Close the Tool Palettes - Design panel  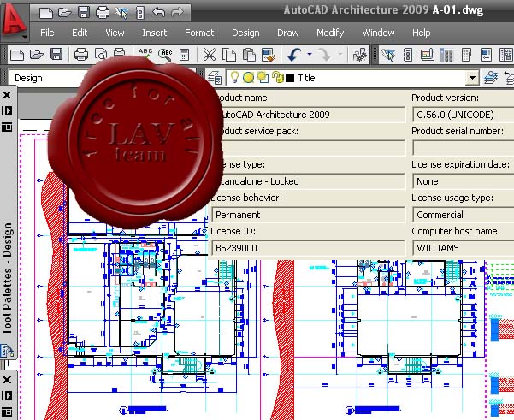point(7,95)
